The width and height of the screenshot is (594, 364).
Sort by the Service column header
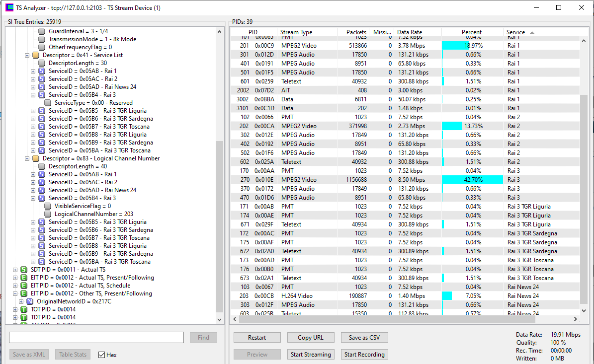[x=542, y=32]
